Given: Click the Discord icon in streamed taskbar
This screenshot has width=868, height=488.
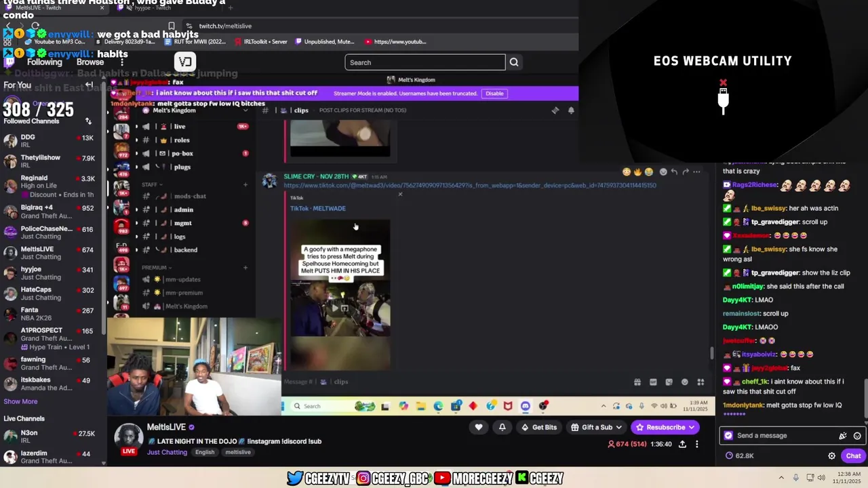Looking at the screenshot, I should coord(526,406).
